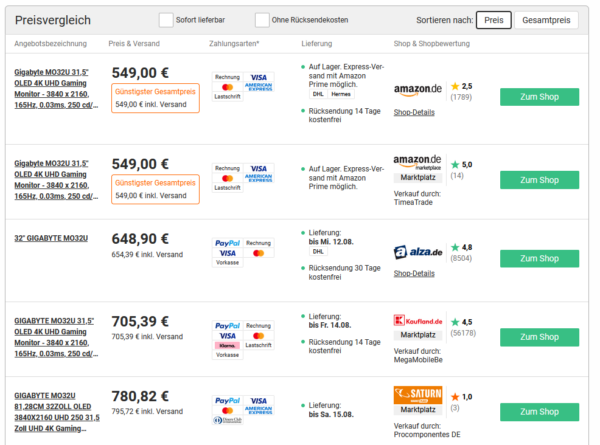
Task: Open the 705,39 € Gigabyte MO32U offer title
Action: [x=56, y=337]
